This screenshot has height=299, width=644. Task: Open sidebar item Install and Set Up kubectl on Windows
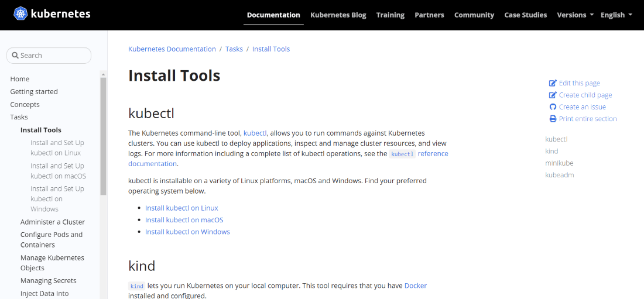click(57, 199)
